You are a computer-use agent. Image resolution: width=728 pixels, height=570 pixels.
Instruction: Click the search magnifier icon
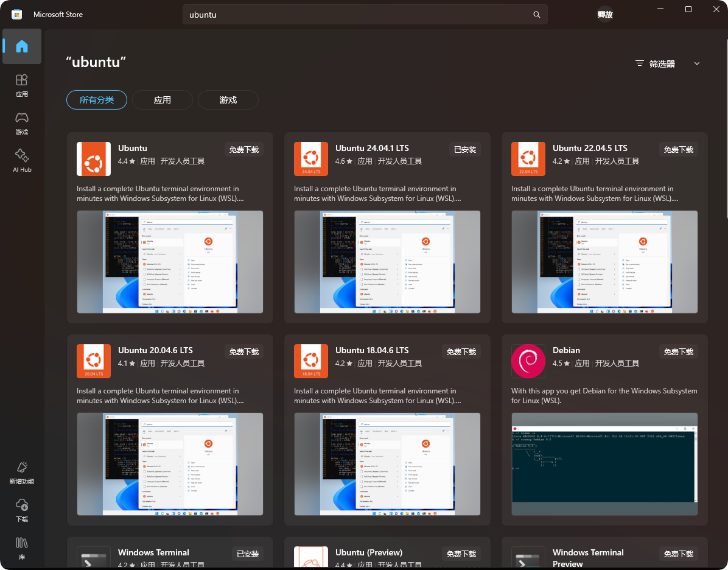click(x=536, y=14)
